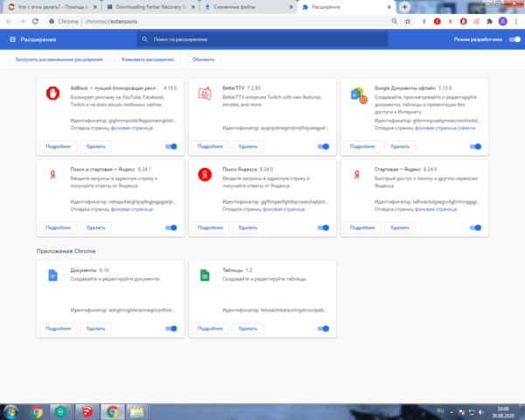The height and width of the screenshot is (420, 525).
Task: Disable the BetterTTV extension toggle
Action: click(x=323, y=146)
